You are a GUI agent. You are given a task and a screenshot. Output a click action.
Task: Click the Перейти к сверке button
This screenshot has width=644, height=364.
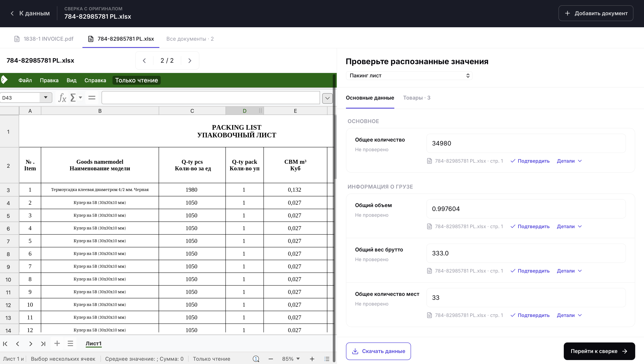(599, 351)
